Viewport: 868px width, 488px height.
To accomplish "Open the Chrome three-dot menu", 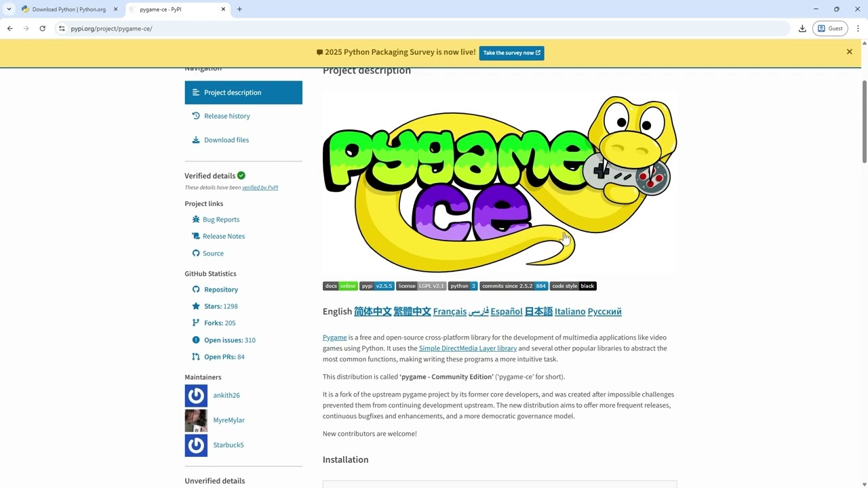I will (858, 28).
